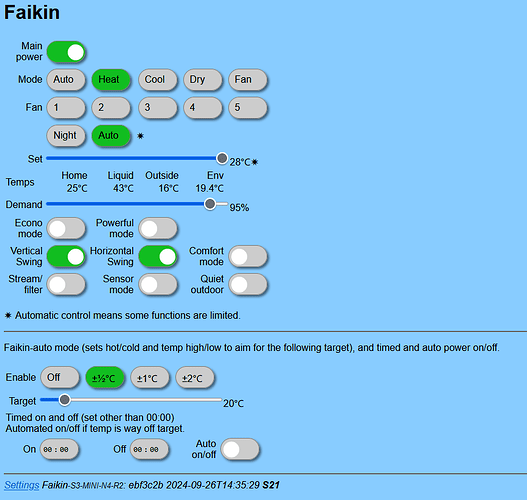Enable Powerful mode
The height and width of the screenshot is (500, 527).
click(x=158, y=228)
